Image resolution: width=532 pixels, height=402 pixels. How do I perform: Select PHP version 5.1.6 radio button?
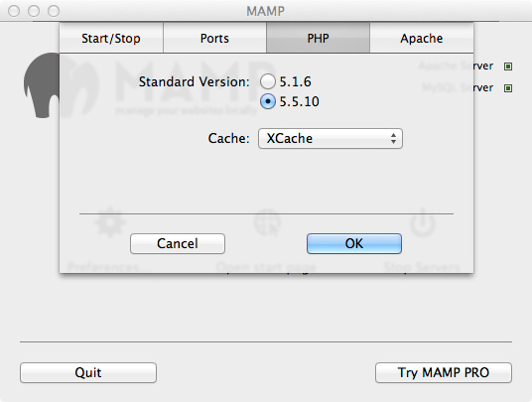(x=268, y=81)
